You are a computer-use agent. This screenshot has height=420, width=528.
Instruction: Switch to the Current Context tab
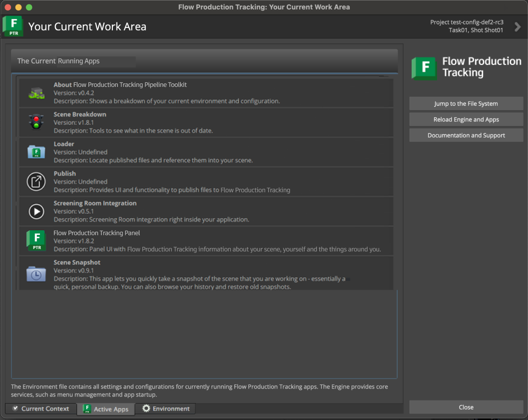pos(41,409)
